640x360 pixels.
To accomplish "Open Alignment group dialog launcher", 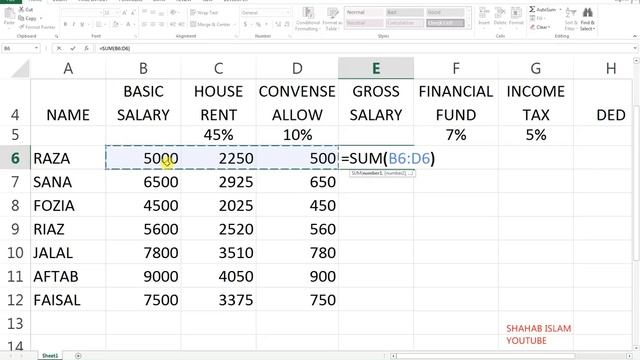I will [236, 36].
